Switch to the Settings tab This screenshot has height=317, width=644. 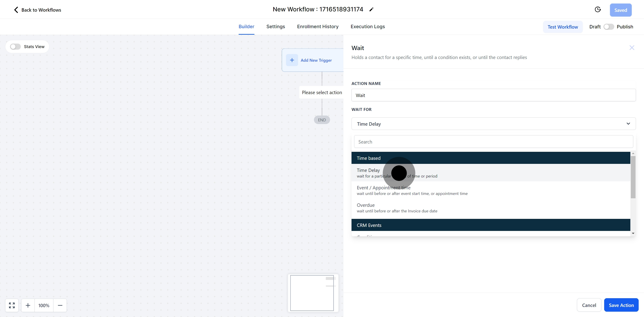pyautogui.click(x=275, y=27)
